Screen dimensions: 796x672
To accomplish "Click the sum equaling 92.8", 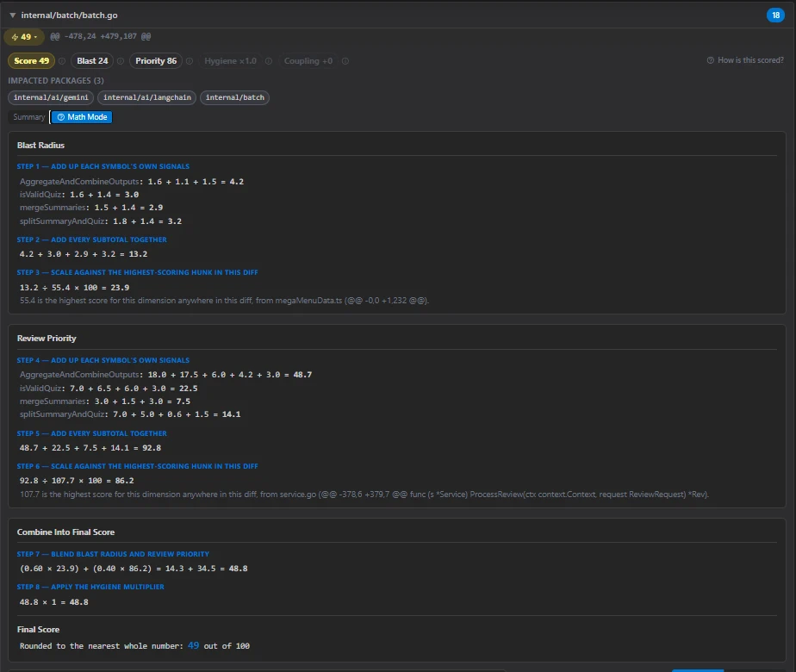I will point(90,448).
